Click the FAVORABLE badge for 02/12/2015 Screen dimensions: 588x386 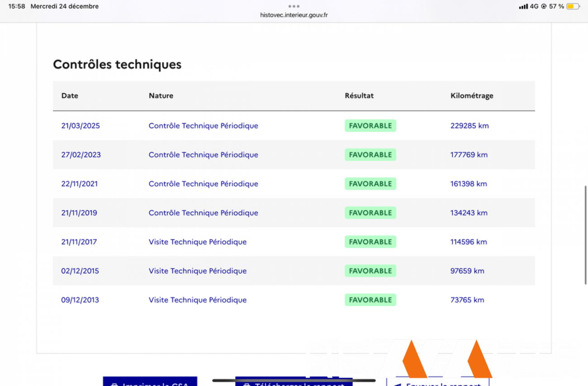[x=370, y=271]
